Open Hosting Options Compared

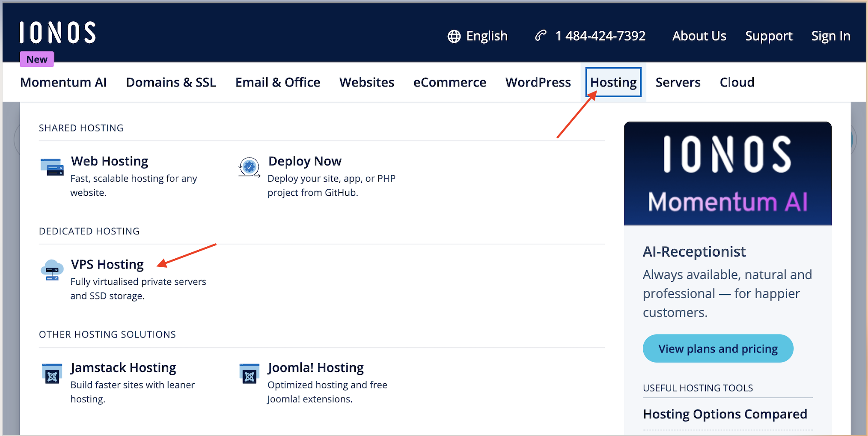tap(725, 414)
